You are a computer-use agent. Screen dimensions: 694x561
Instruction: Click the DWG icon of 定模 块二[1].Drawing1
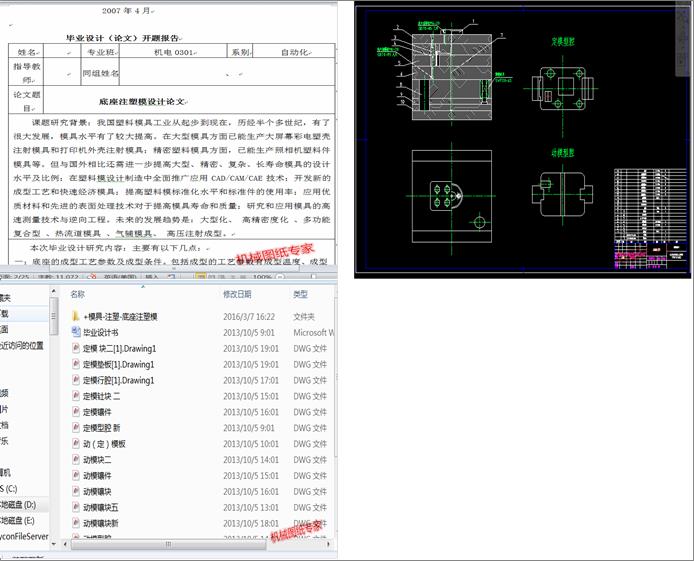76,348
